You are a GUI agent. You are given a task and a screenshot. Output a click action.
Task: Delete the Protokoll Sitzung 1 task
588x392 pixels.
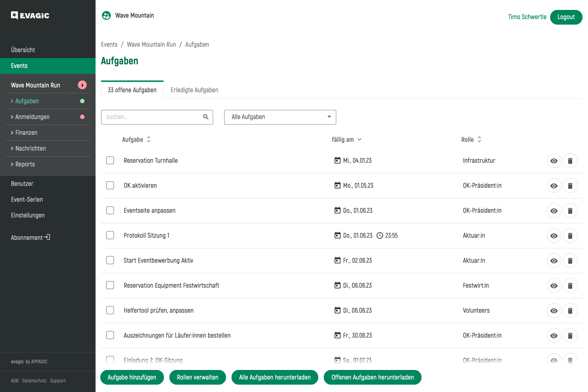pyautogui.click(x=570, y=236)
